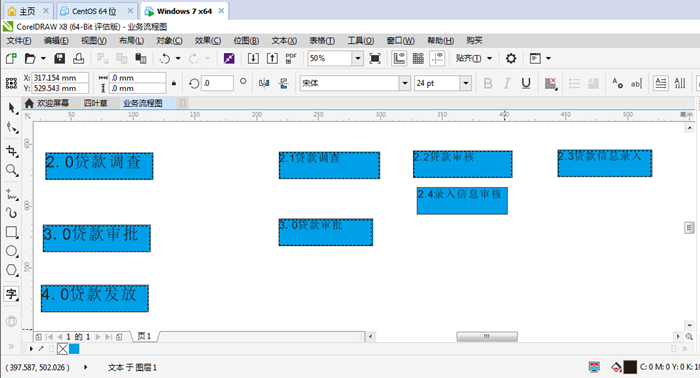Open the 24 pt font size dropdown
The width and height of the screenshot is (700, 378).
click(x=466, y=83)
